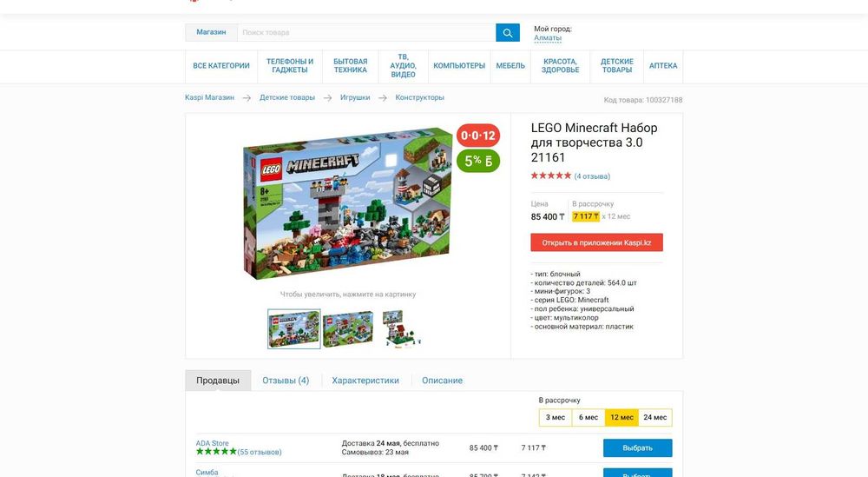Select the third product thumbnail
Image resolution: width=868 pixels, height=477 pixels.
401,329
